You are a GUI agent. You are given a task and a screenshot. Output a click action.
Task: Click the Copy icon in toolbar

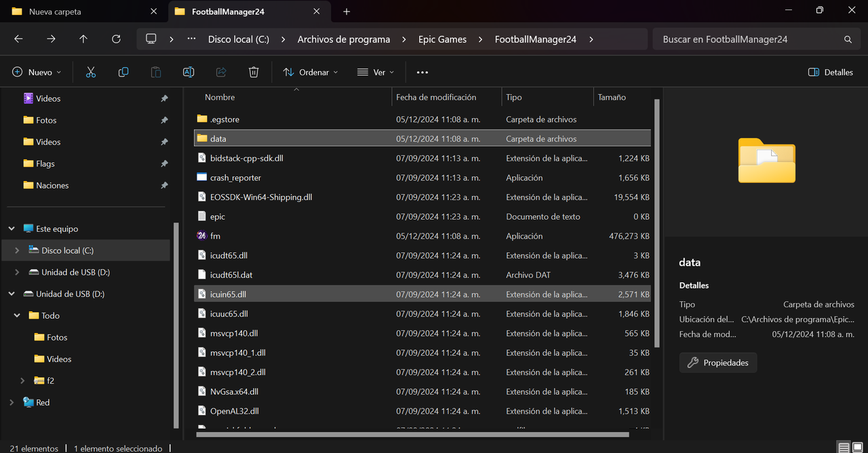tap(123, 72)
